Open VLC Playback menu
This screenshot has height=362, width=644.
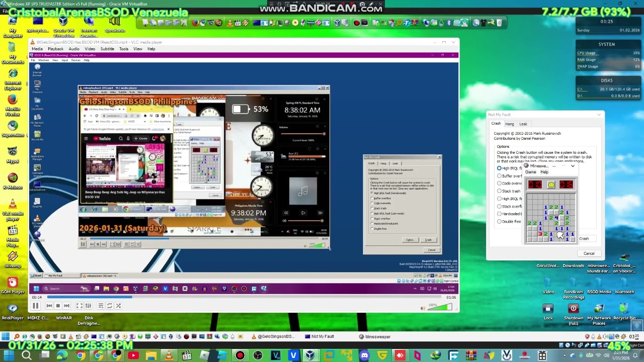pos(55,49)
